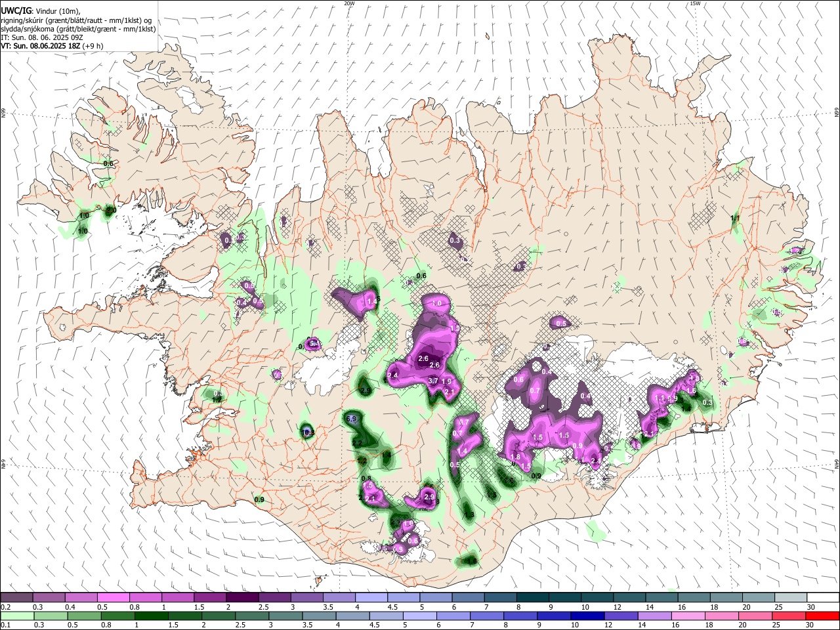Image resolution: width=840 pixels, height=630 pixels.
Task: Select the 3 swatch in upper legend row
Action: 306,597
